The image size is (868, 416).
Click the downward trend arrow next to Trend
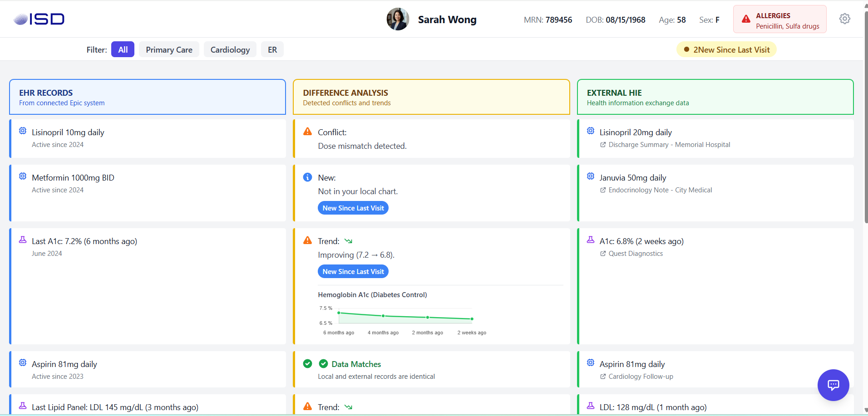(348, 240)
